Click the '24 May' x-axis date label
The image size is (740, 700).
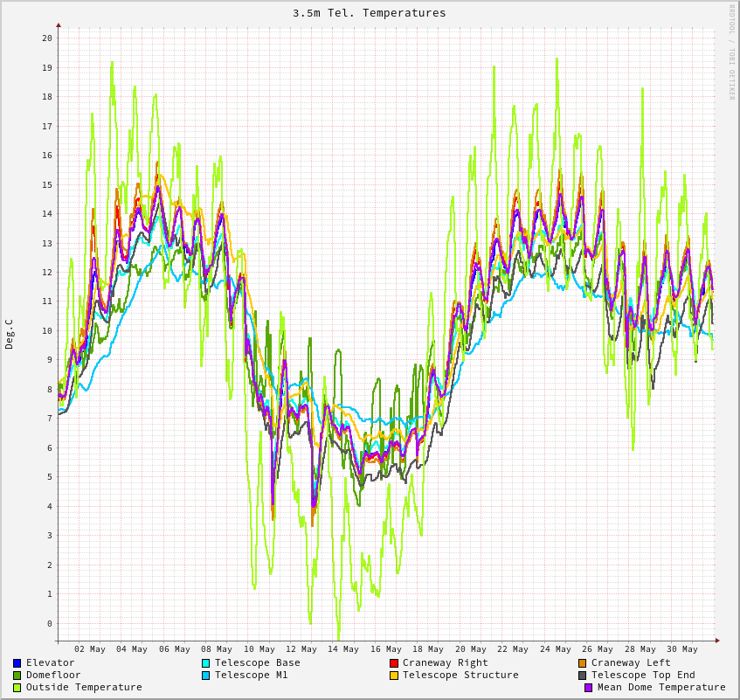coord(556,649)
